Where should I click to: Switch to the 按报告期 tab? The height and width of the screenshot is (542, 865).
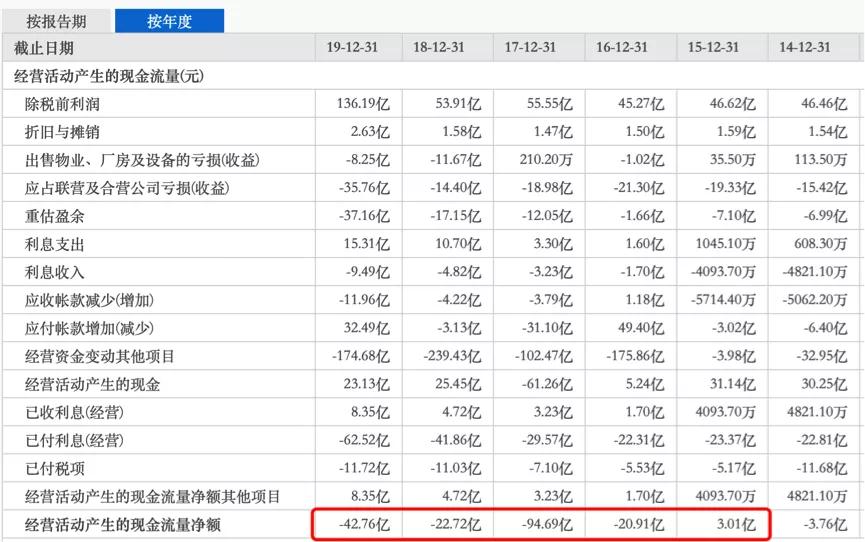[56, 22]
